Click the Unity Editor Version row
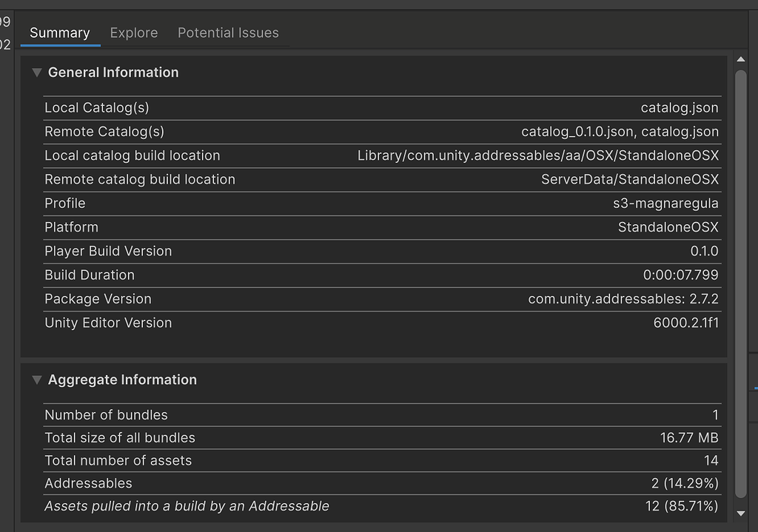This screenshot has width=758, height=532. [x=370, y=323]
